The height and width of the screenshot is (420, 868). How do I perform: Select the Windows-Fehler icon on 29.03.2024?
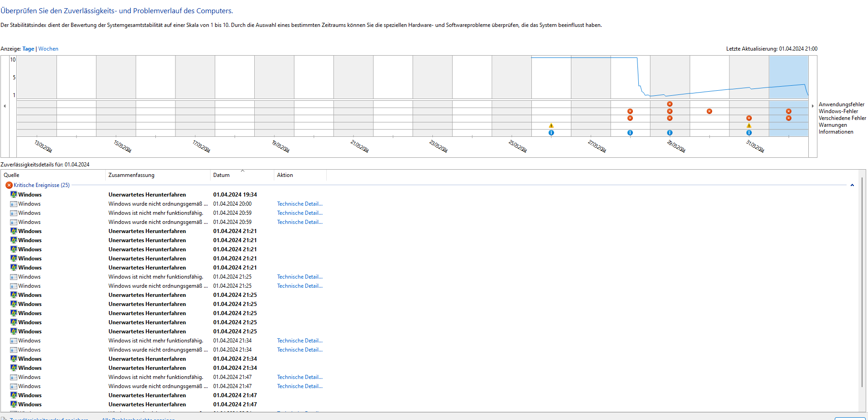[670, 111]
